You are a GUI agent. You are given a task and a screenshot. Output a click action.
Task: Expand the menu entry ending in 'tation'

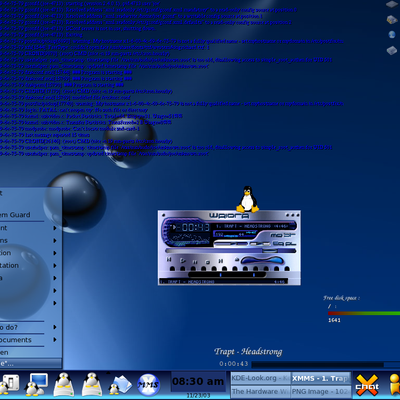point(30,266)
